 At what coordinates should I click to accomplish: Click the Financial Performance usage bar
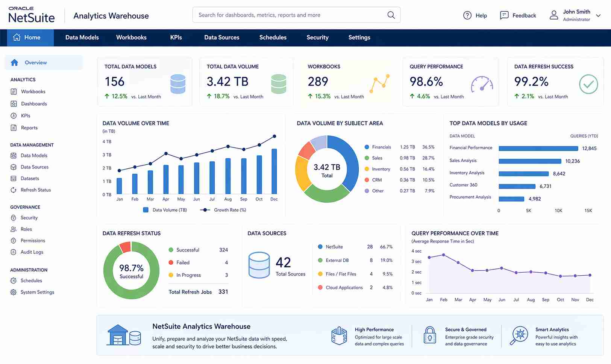tap(538, 149)
